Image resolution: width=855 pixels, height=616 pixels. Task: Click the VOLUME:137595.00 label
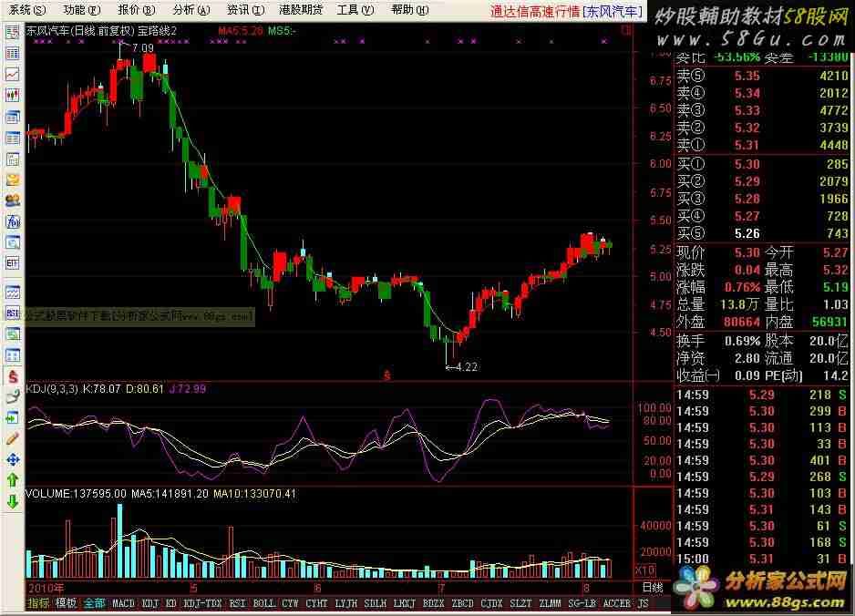coord(76,494)
